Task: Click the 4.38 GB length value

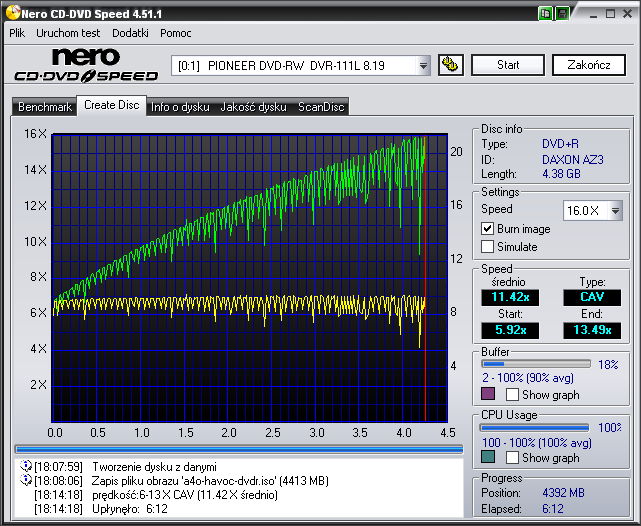Action: pyautogui.click(x=561, y=174)
